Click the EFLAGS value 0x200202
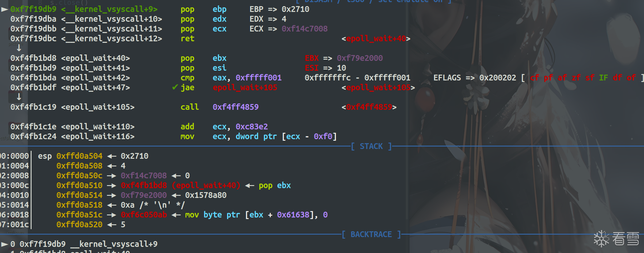Screen dimensions: 644x253 [x=497, y=78]
